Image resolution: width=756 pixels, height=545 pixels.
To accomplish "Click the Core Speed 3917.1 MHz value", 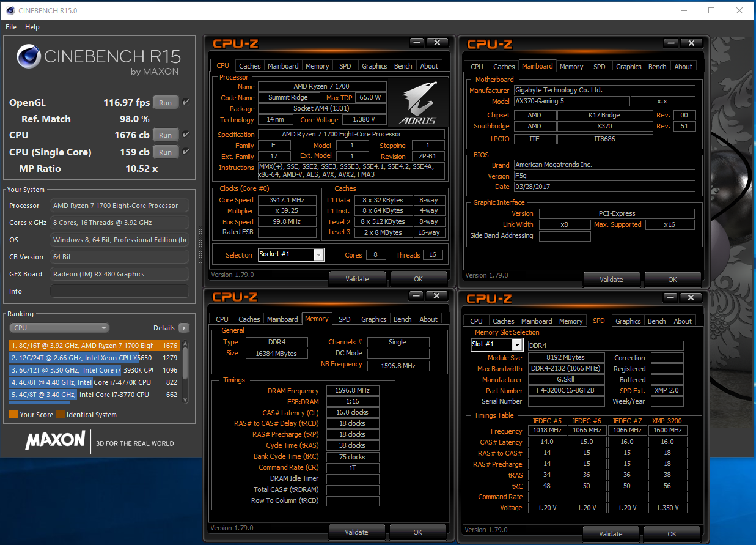I will 287,200.
